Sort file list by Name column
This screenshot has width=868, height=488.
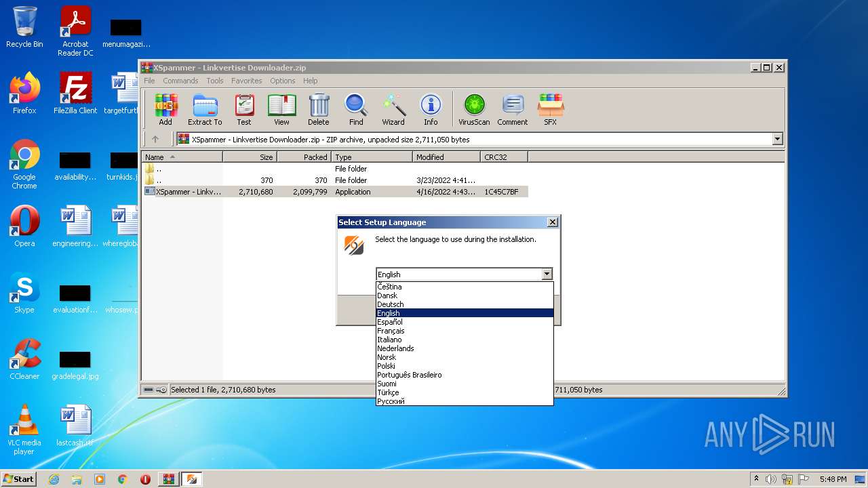(182, 157)
